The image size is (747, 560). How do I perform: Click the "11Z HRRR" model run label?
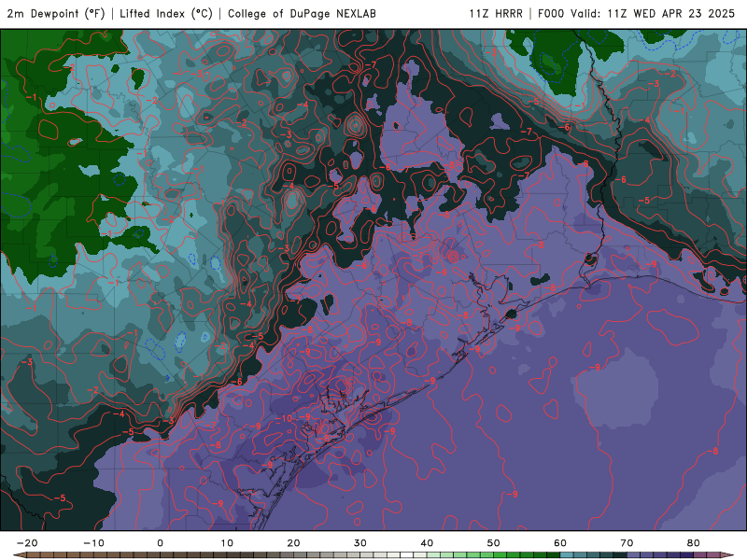496,14
